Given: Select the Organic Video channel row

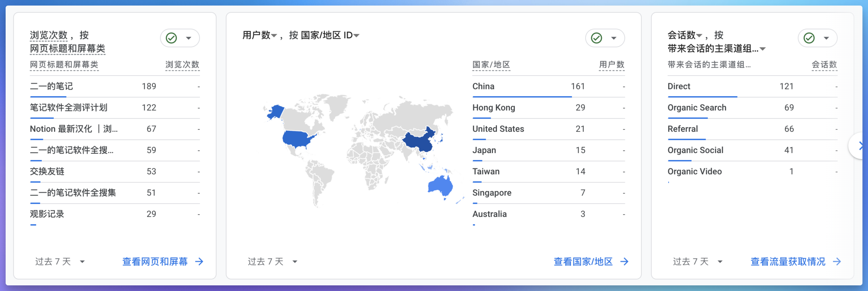Looking at the screenshot, I should tap(752, 171).
